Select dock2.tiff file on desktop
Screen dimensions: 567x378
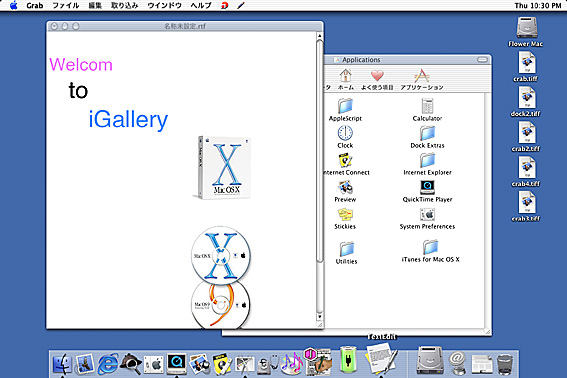[526, 102]
